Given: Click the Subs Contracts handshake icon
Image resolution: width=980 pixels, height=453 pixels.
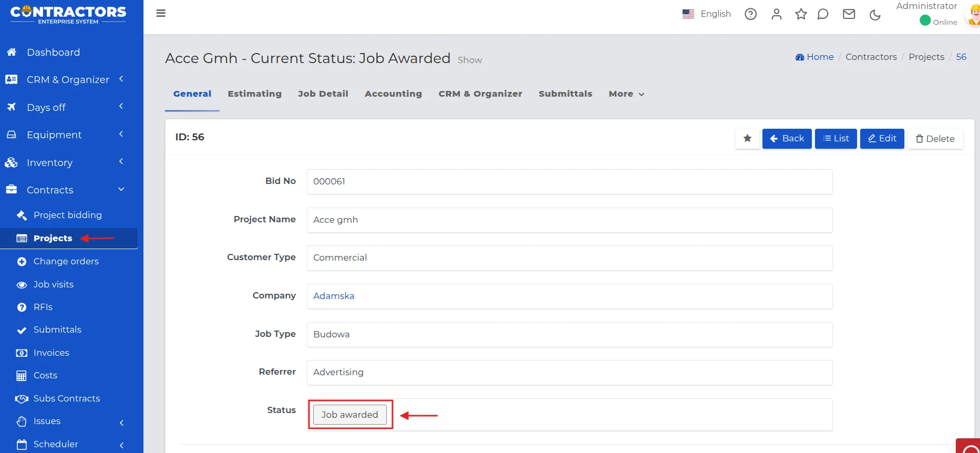Looking at the screenshot, I should coord(22,399).
